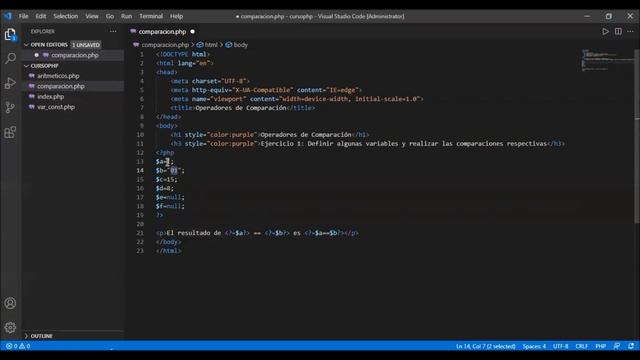
Task: Click line number 14 in gutter
Action: click(x=140, y=171)
